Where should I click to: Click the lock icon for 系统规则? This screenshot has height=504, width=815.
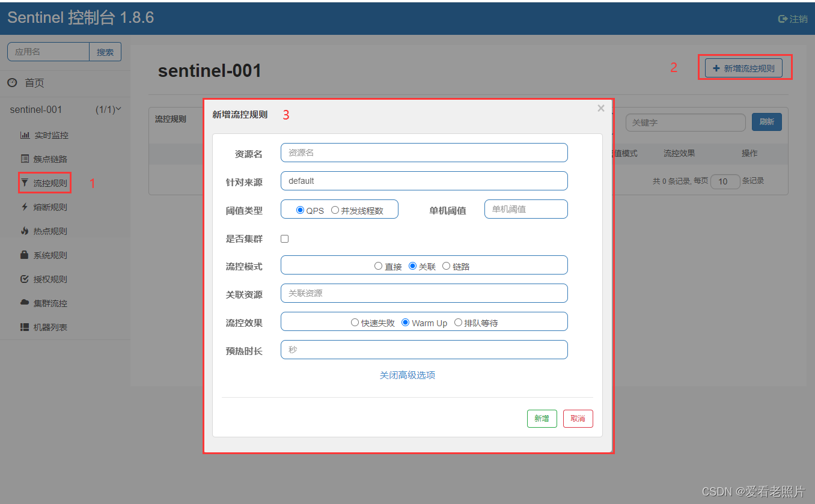click(x=25, y=255)
